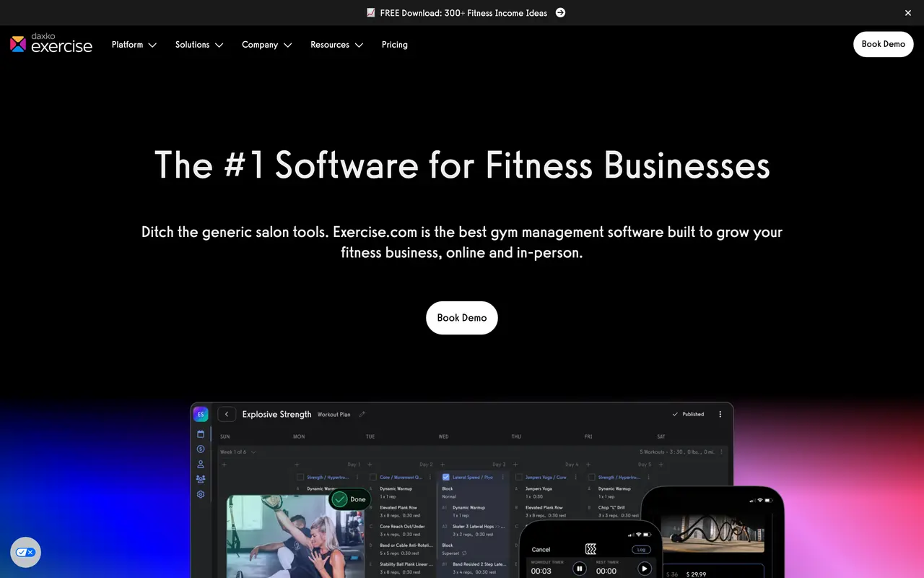The image size is (924, 578).
Task: Expand the Resources menu
Action: click(x=337, y=45)
